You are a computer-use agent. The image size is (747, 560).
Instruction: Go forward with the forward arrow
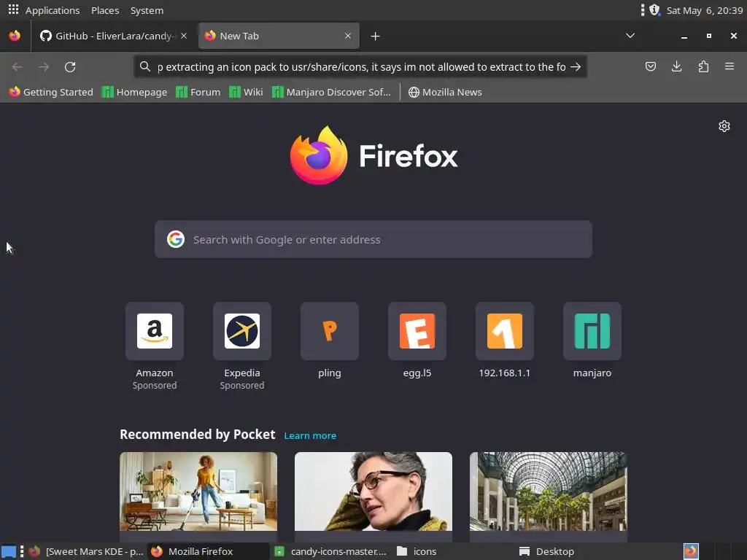tap(44, 67)
